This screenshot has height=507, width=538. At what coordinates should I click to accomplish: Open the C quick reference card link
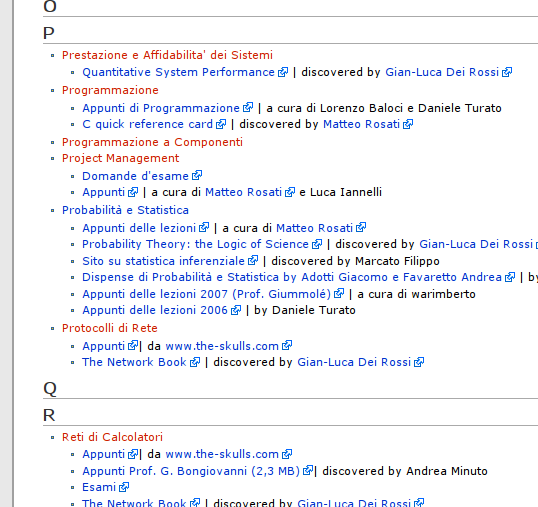(148, 124)
